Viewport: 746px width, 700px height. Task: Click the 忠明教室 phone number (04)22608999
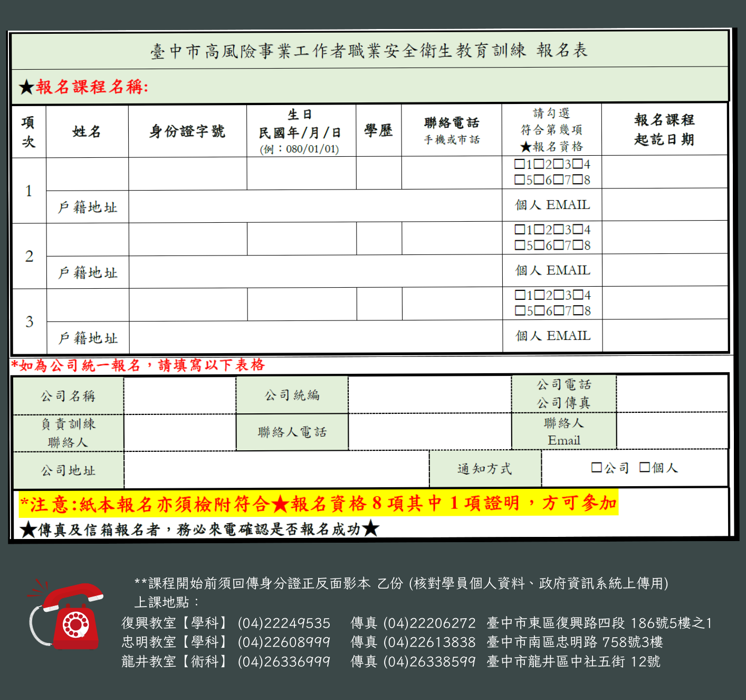(284, 642)
